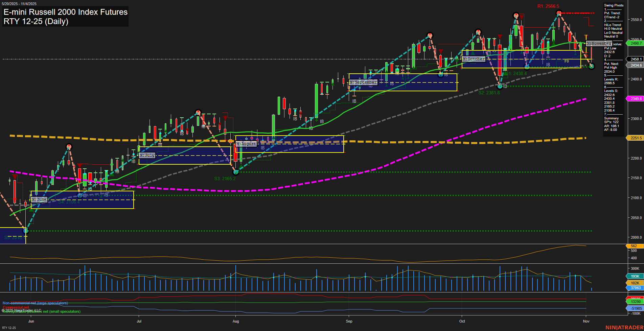Select the teal 193K volume marker

click(635, 276)
